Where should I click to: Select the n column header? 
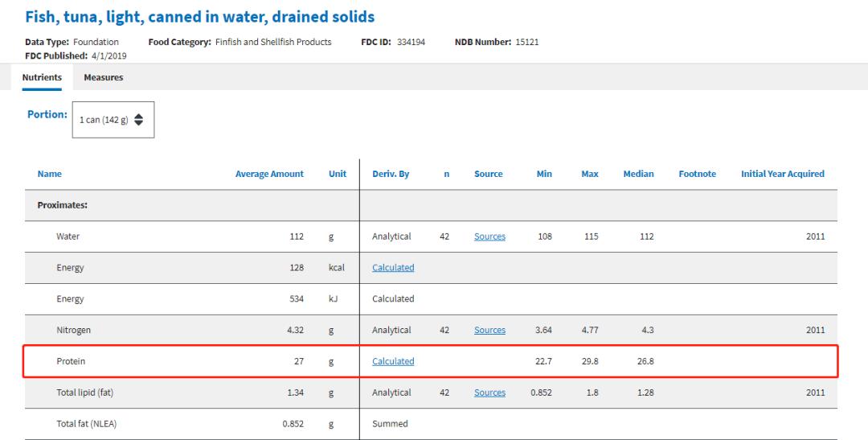pos(446,174)
